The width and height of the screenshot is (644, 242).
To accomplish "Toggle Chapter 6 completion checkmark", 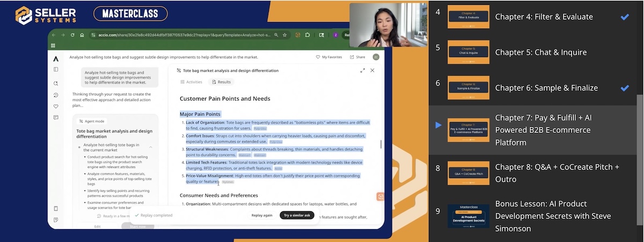I will (625, 88).
